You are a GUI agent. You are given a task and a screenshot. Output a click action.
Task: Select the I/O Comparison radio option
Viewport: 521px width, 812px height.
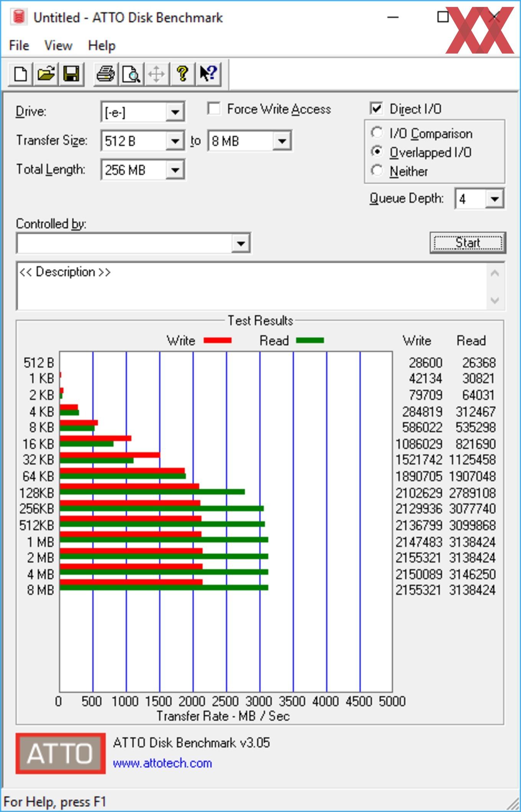tap(377, 133)
